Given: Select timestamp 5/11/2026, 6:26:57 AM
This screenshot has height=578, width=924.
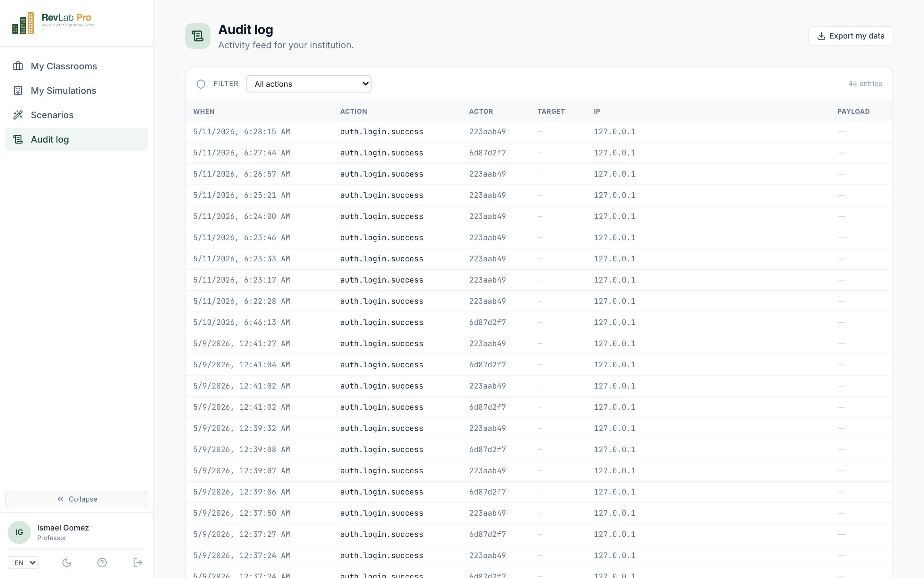Looking at the screenshot, I should [x=241, y=174].
